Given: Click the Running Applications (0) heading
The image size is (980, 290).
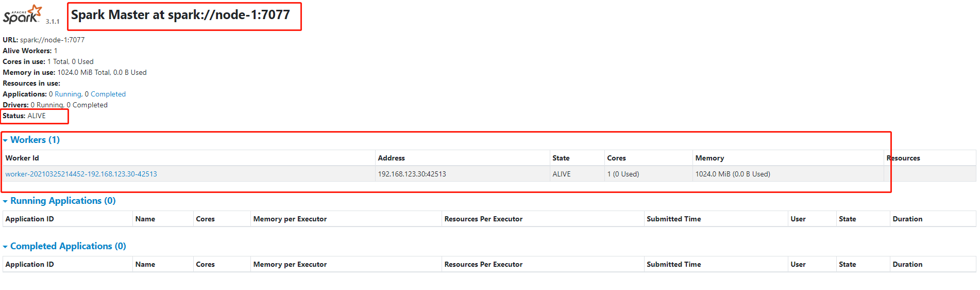Looking at the screenshot, I should click(x=63, y=201).
